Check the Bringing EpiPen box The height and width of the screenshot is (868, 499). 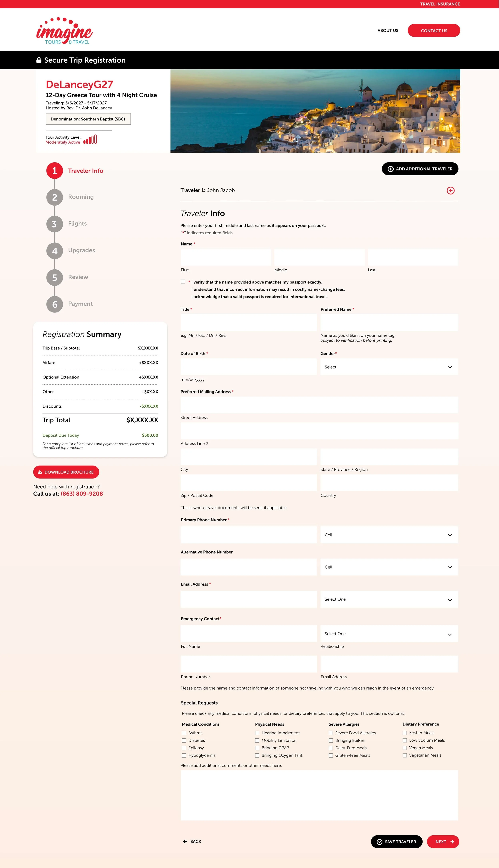[x=331, y=740]
